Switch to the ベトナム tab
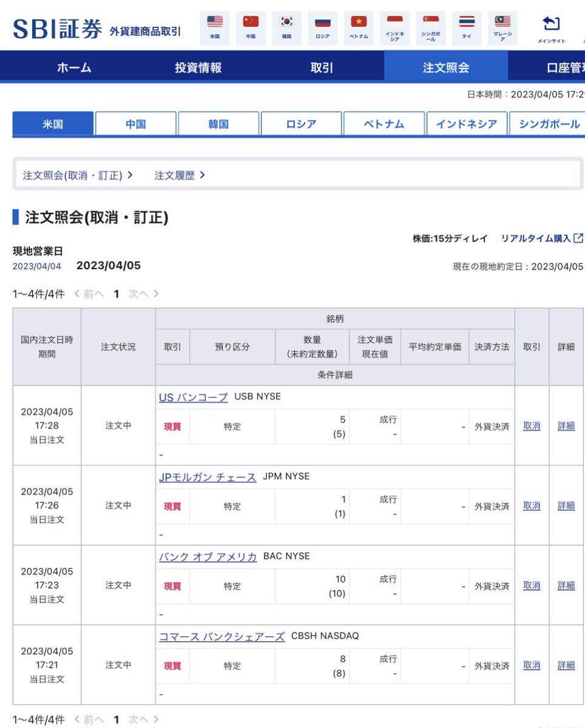Screen dimensions: 585x728 tap(384, 124)
